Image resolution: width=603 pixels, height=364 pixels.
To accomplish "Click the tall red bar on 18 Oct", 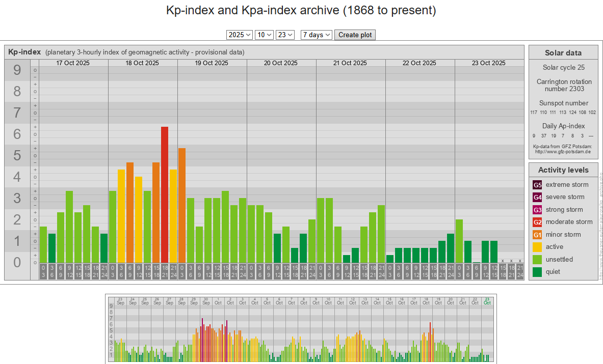I will (x=165, y=194).
